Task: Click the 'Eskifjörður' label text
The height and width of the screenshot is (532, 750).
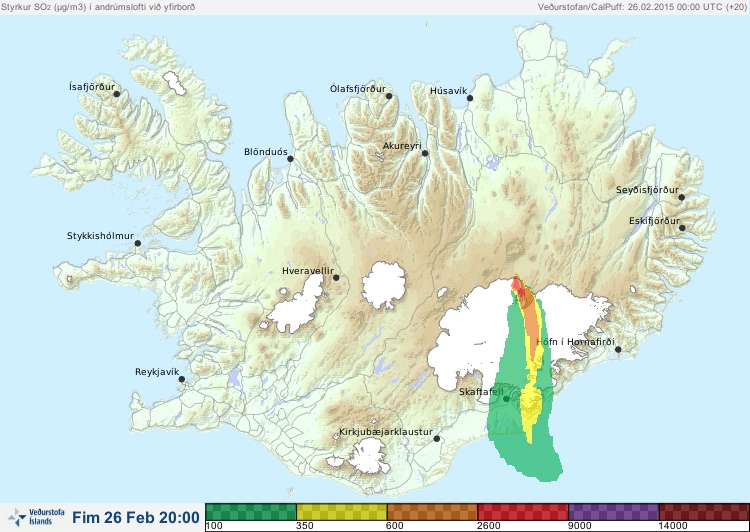Action: pyautogui.click(x=654, y=221)
